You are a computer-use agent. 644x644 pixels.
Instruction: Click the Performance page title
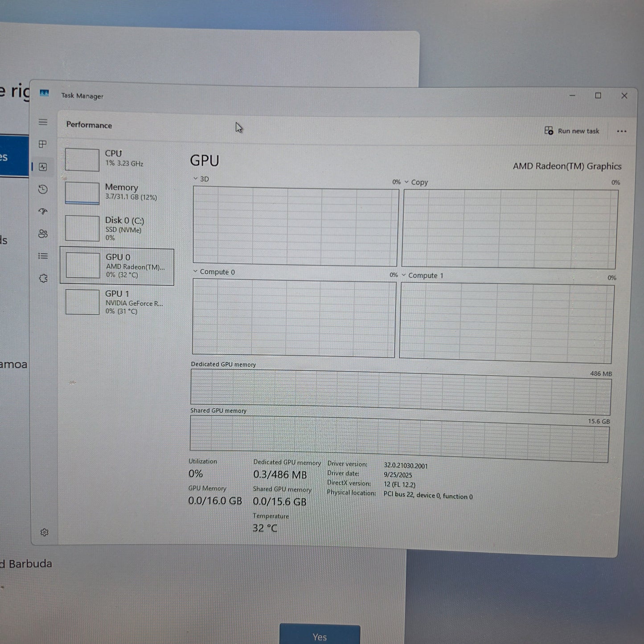(x=89, y=125)
